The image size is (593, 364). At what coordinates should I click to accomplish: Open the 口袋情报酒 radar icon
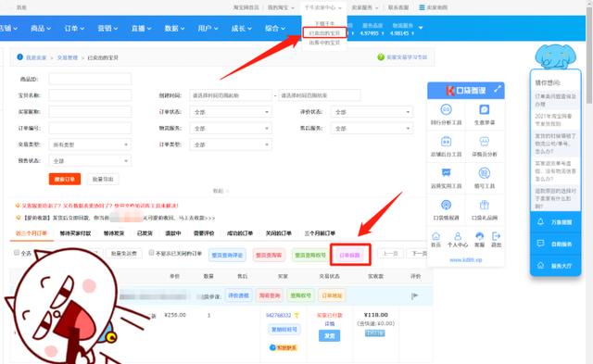[x=447, y=205]
